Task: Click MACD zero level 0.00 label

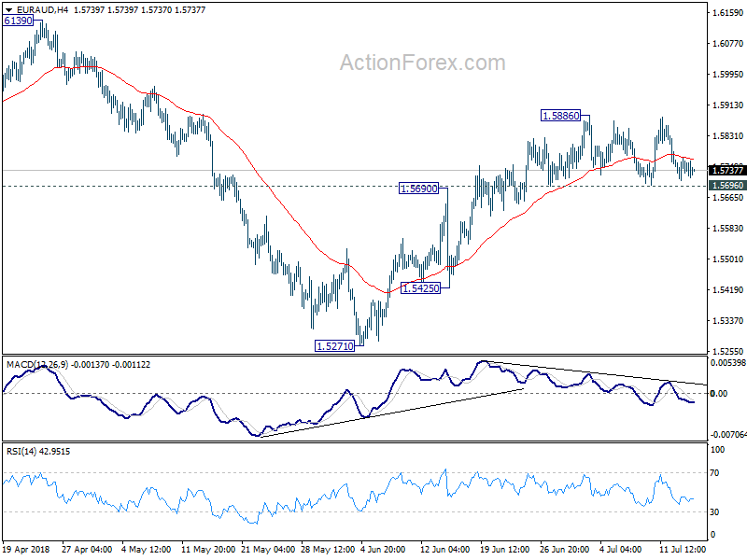Action: click(x=719, y=393)
